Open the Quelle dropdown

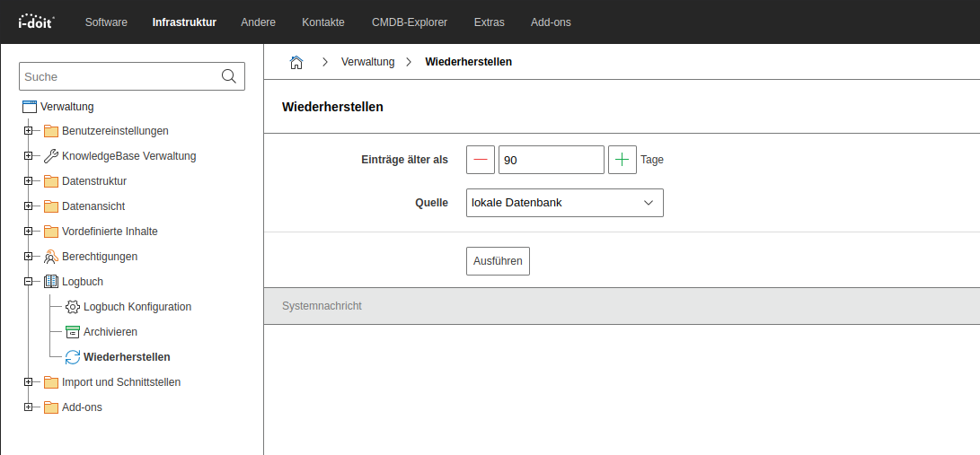pos(565,203)
